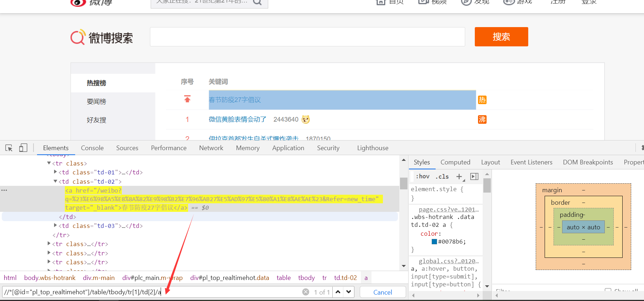Click the highlighted anchor element in DOM

[224, 199]
